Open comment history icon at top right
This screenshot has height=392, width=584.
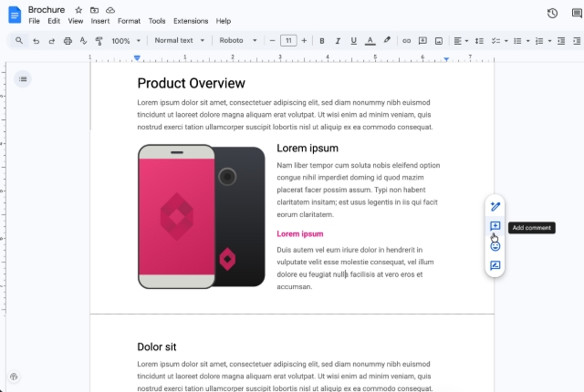pyautogui.click(x=577, y=14)
